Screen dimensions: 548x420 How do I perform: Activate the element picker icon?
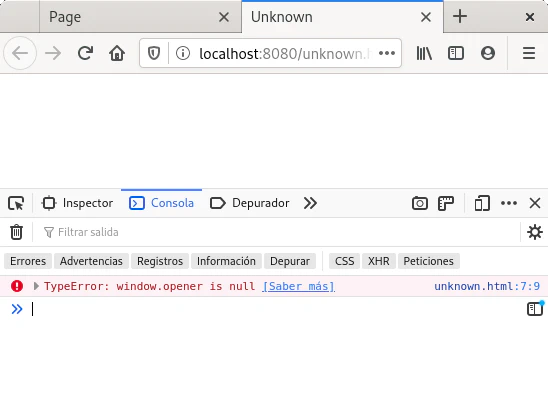point(16,203)
